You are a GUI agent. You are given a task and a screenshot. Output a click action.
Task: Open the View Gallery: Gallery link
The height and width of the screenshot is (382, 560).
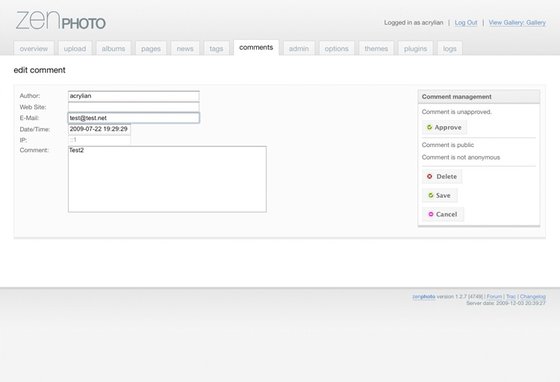coord(517,22)
